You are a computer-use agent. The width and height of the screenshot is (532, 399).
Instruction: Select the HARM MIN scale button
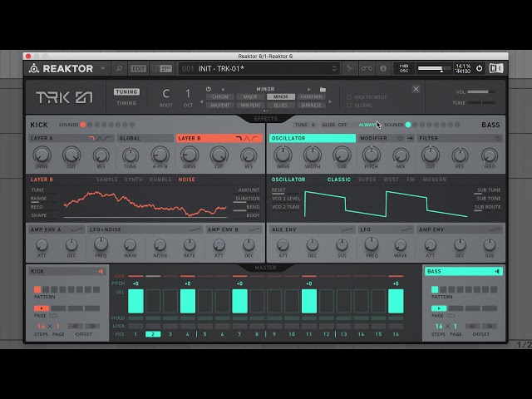tap(311, 97)
